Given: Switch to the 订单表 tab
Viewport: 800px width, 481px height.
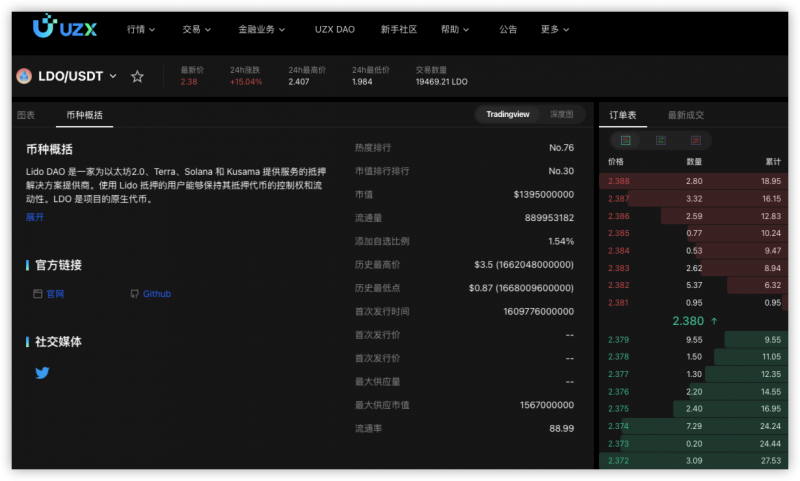Looking at the screenshot, I should [x=623, y=115].
